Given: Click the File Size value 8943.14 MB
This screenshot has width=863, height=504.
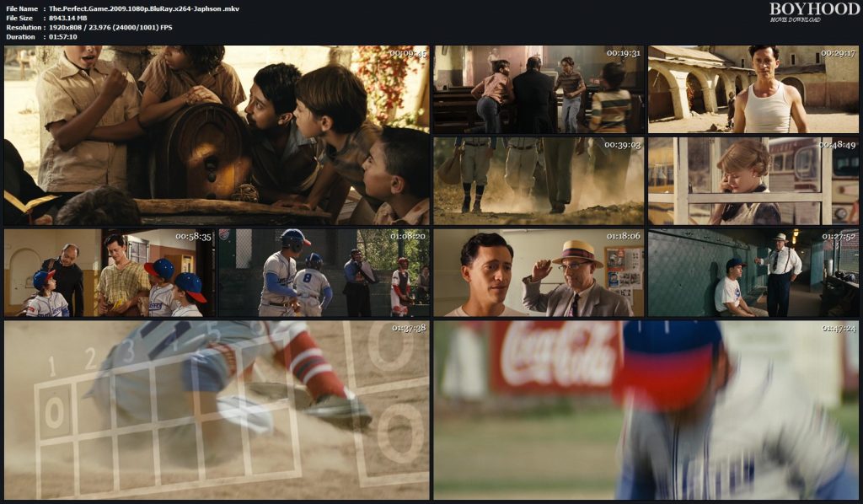Looking at the screenshot, I should pyautogui.click(x=69, y=19).
